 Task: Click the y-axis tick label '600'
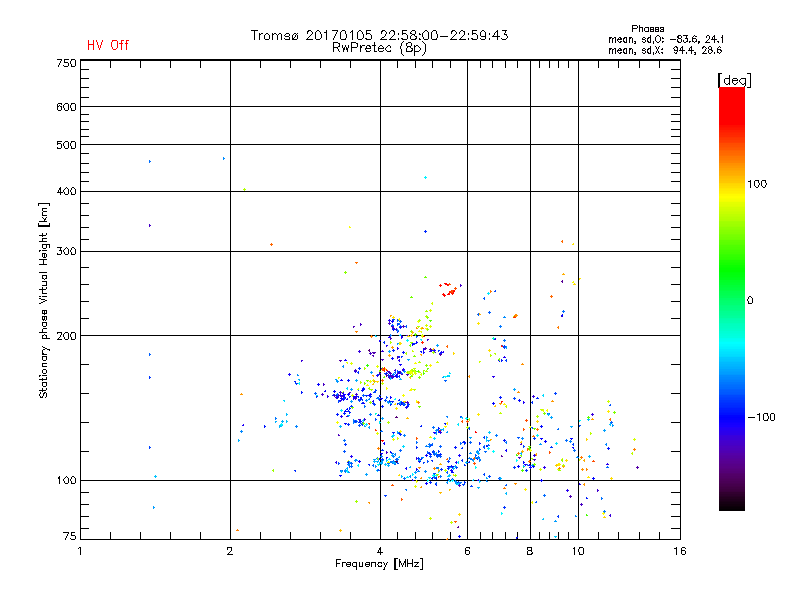point(66,107)
